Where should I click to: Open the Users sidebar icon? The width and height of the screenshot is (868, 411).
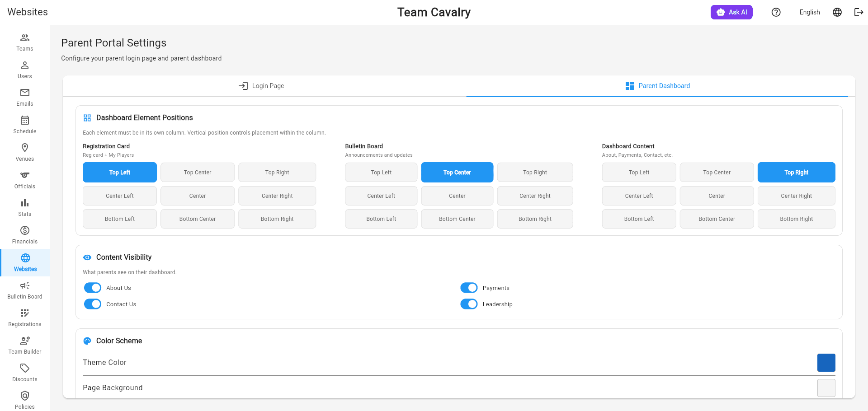click(x=25, y=65)
